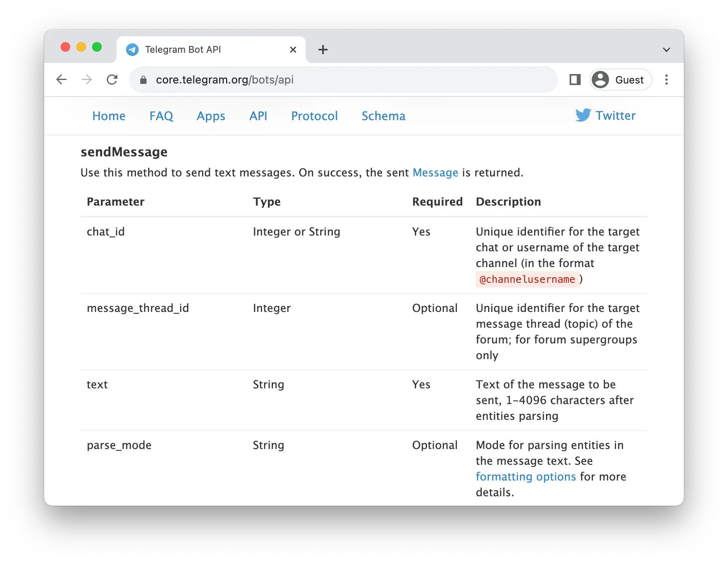Click the forward navigation arrow
This screenshot has height=564, width=728.
pyautogui.click(x=87, y=80)
